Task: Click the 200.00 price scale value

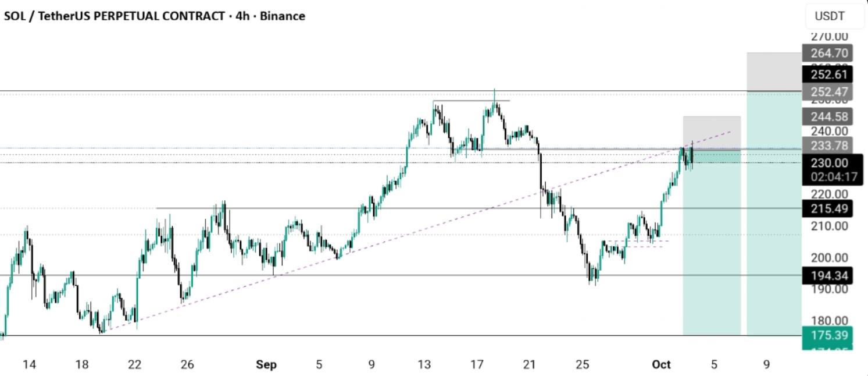Action: click(x=827, y=258)
